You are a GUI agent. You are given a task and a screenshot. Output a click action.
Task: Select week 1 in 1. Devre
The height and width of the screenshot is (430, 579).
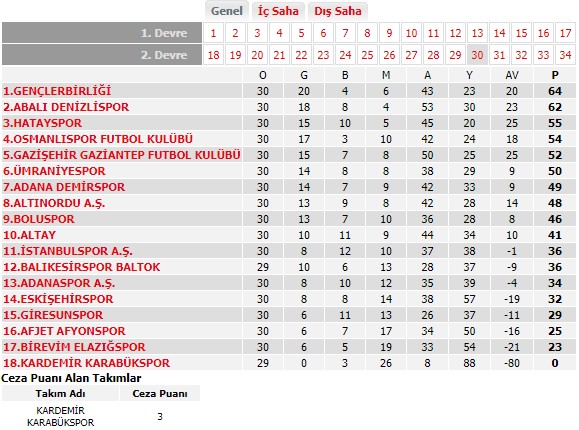click(x=213, y=33)
